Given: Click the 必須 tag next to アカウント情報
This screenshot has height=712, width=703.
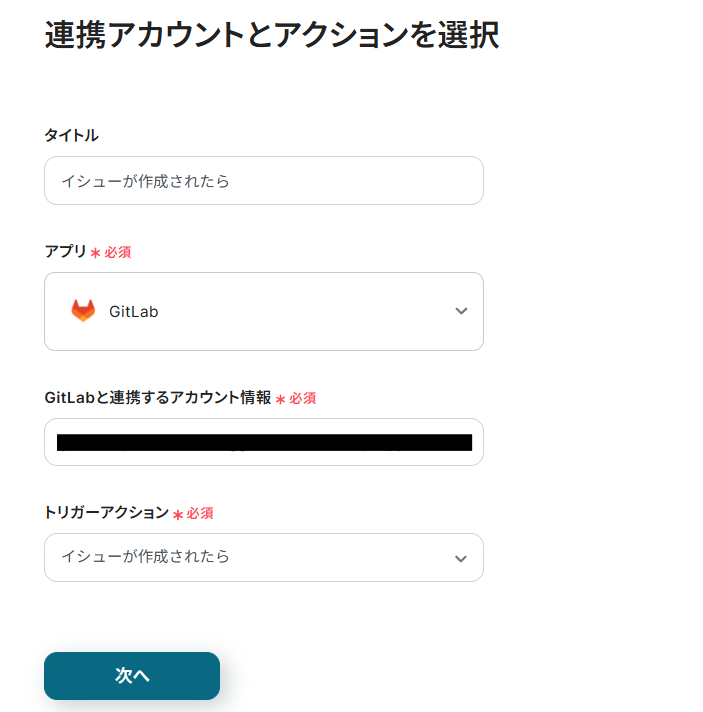Looking at the screenshot, I should click(x=303, y=399).
